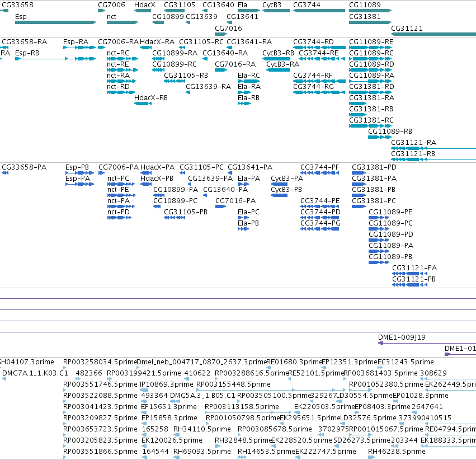This screenshot has height=460, width=476.
Task: Click the CG3744 gene bar
Action: (319, 11)
